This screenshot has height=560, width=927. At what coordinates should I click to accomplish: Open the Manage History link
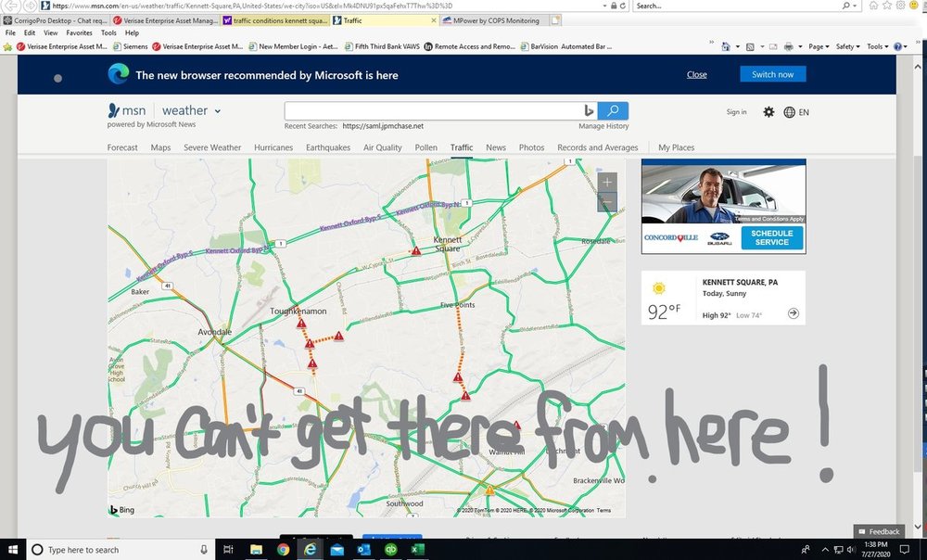[x=603, y=125]
